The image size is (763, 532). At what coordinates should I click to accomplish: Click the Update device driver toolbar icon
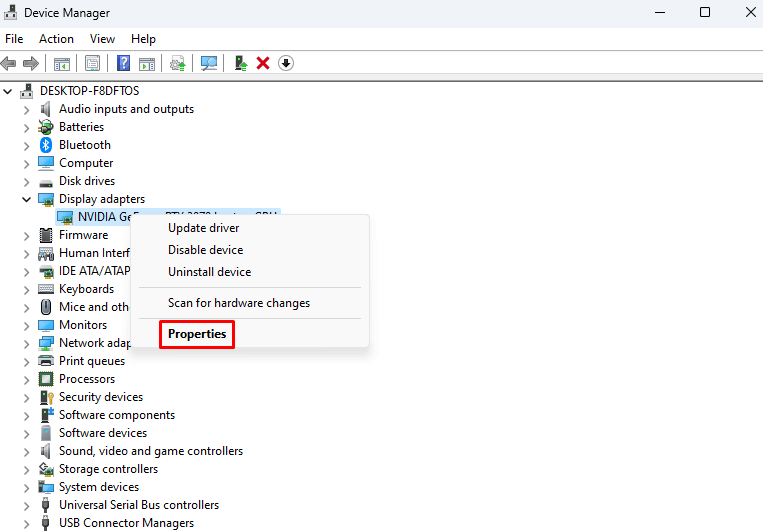click(x=178, y=63)
